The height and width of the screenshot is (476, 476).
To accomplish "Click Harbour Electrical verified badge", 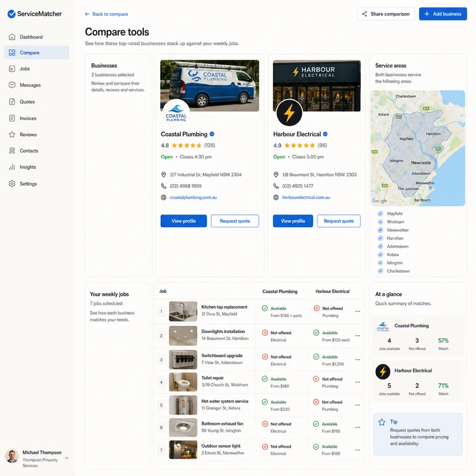I will pyautogui.click(x=325, y=134).
